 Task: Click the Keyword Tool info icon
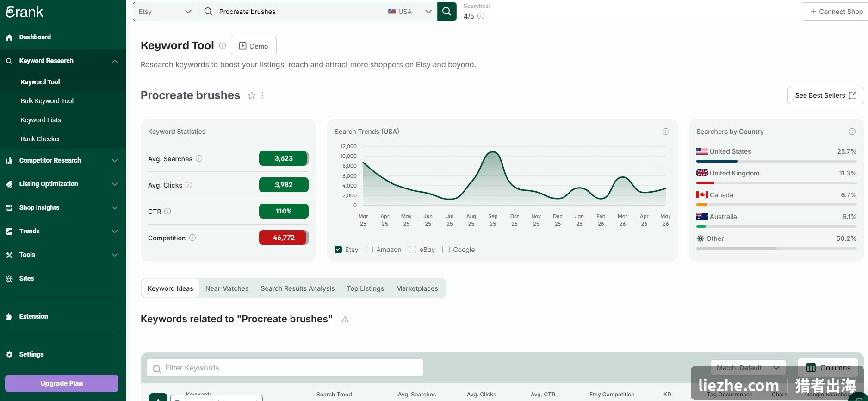[223, 46]
